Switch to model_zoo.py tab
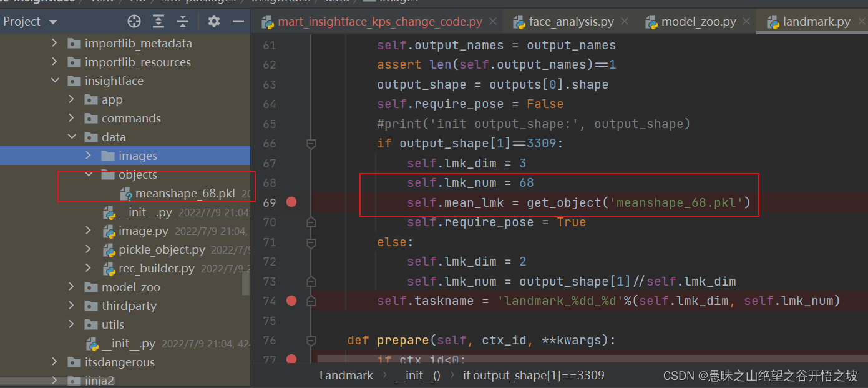The width and height of the screenshot is (868, 388). [699, 22]
